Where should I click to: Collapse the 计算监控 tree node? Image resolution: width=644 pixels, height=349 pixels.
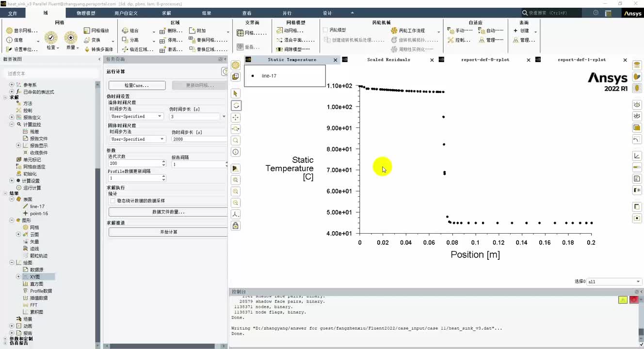pyautogui.click(x=12, y=125)
